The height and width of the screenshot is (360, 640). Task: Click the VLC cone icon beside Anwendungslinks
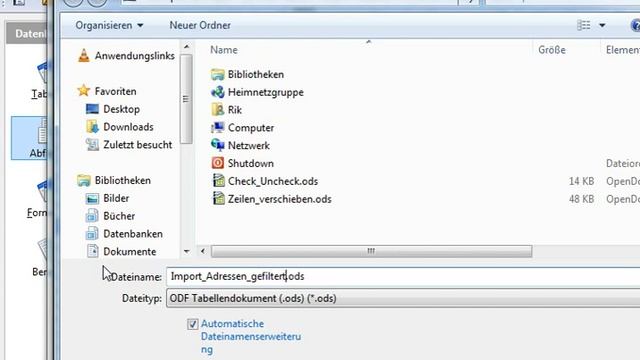click(x=84, y=56)
